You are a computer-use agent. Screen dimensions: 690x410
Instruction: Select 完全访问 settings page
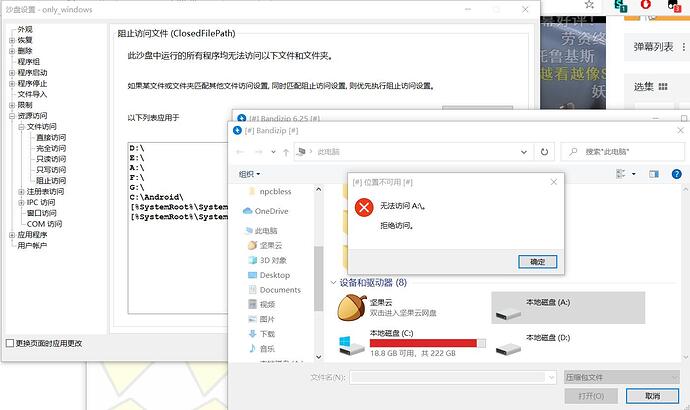coord(51,148)
